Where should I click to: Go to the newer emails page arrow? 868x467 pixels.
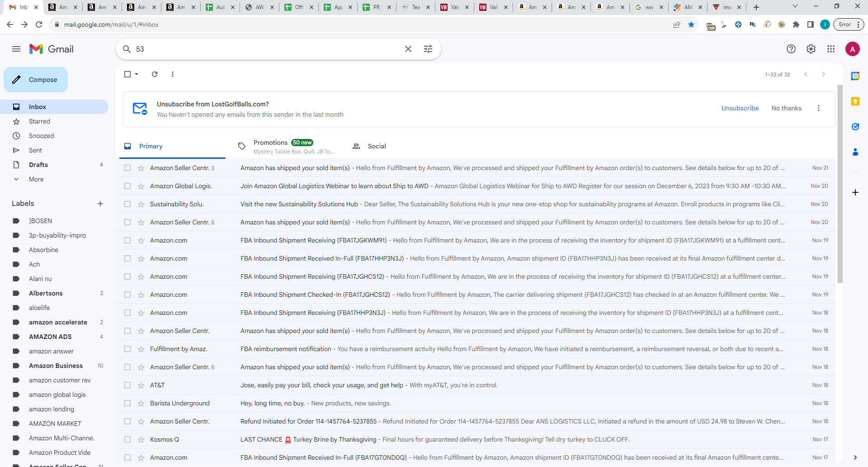point(806,74)
